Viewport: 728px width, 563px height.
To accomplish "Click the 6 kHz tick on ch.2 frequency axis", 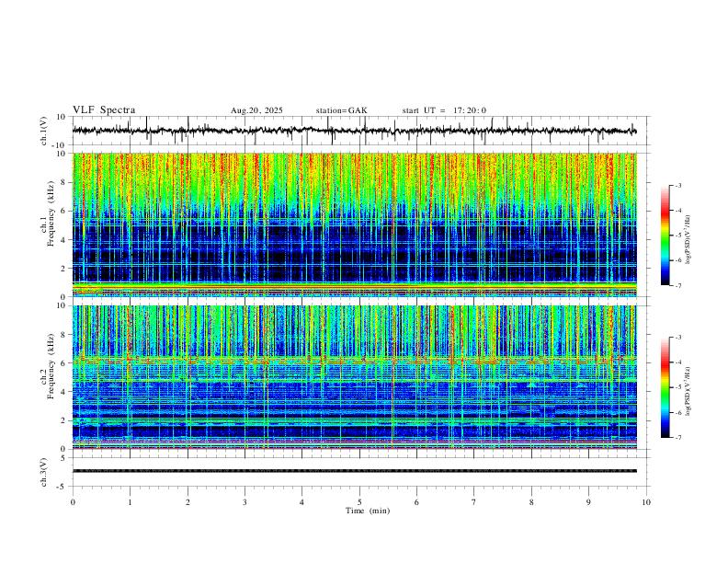I will pyautogui.click(x=63, y=363).
